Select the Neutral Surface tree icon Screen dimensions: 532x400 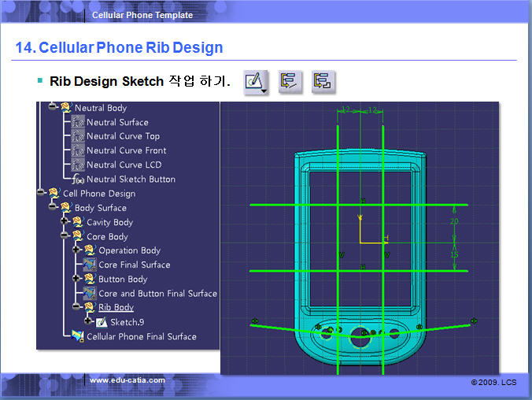[x=78, y=122]
